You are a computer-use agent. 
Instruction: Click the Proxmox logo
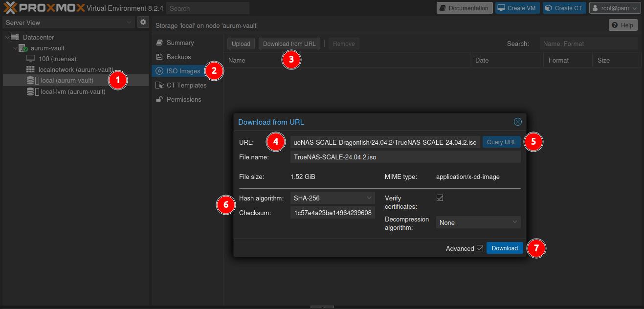click(44, 8)
